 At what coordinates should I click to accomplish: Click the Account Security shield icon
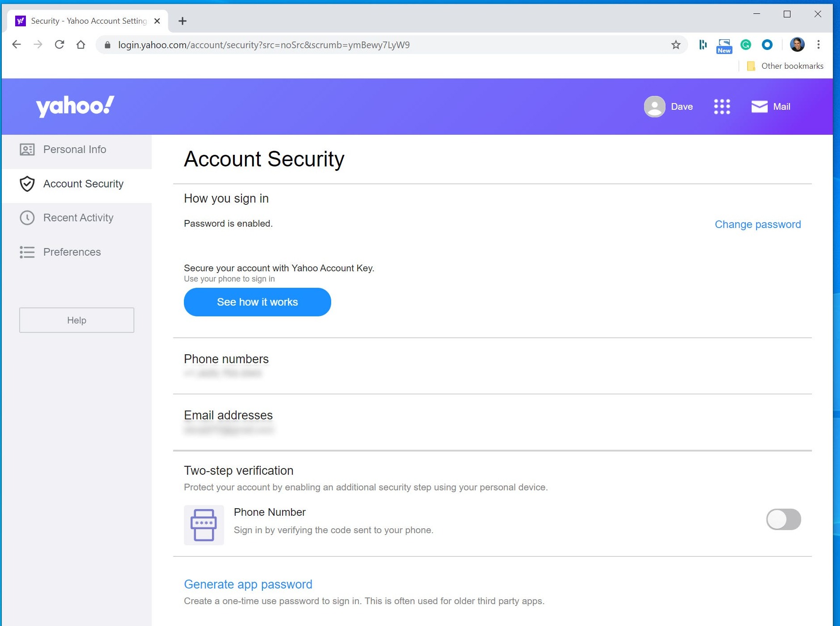click(x=27, y=184)
